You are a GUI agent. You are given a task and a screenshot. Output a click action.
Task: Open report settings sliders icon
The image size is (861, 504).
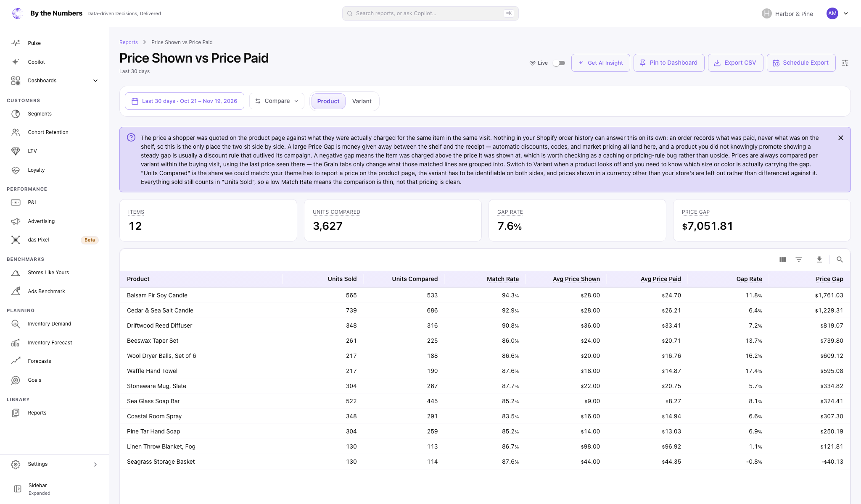coord(845,63)
